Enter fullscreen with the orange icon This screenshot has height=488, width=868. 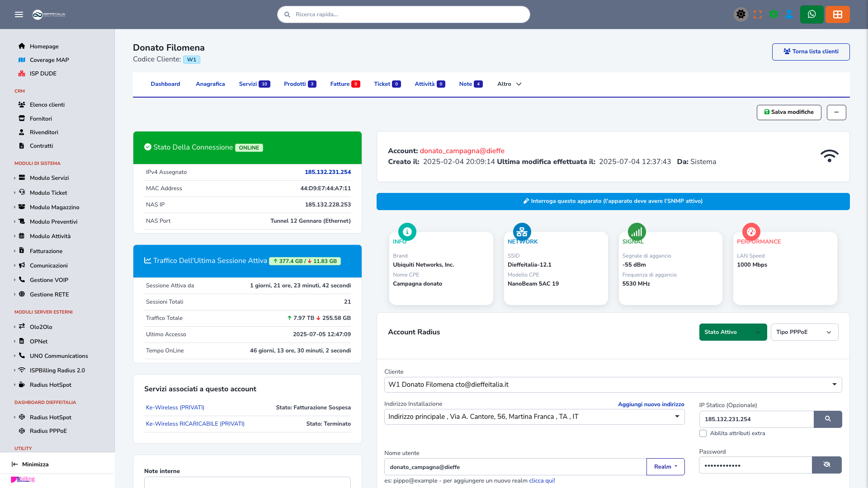pos(758,14)
